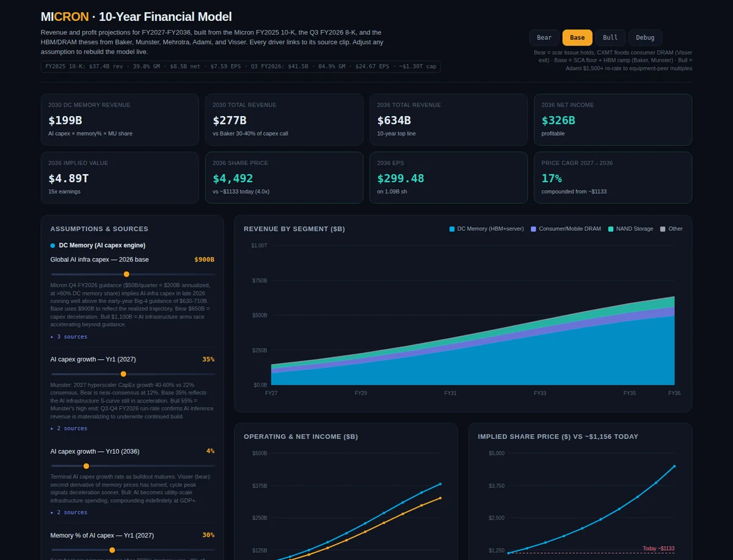Toggle NAND Storage legend swatch
733x560 pixels.
[611, 229]
